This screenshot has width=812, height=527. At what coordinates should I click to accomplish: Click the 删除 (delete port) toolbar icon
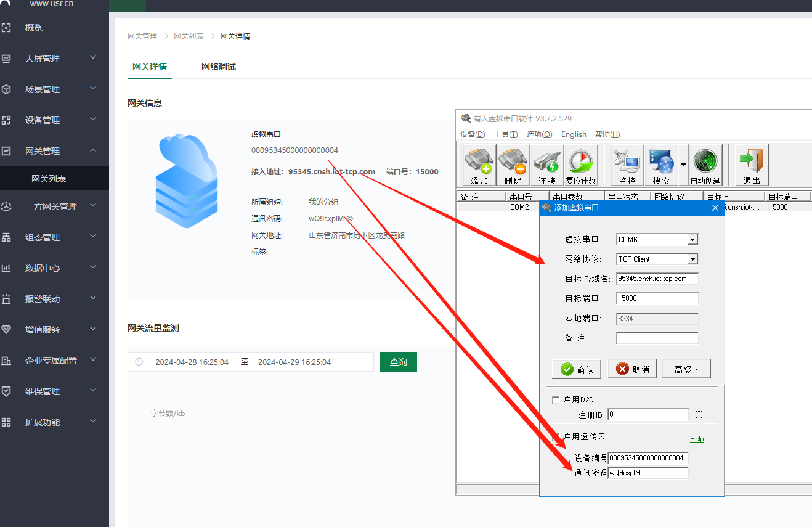point(513,165)
